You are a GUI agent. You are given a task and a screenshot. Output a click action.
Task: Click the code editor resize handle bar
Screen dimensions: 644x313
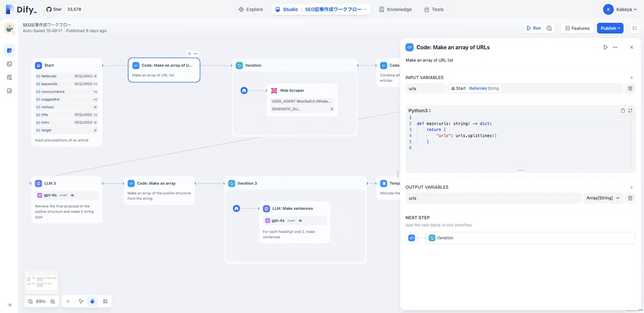click(x=520, y=170)
